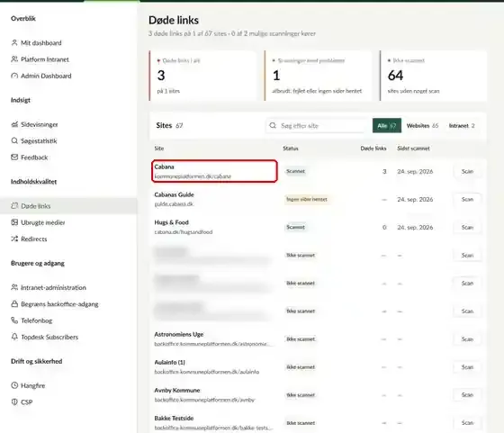Click Scannet badge in Cabana row

tap(295, 171)
